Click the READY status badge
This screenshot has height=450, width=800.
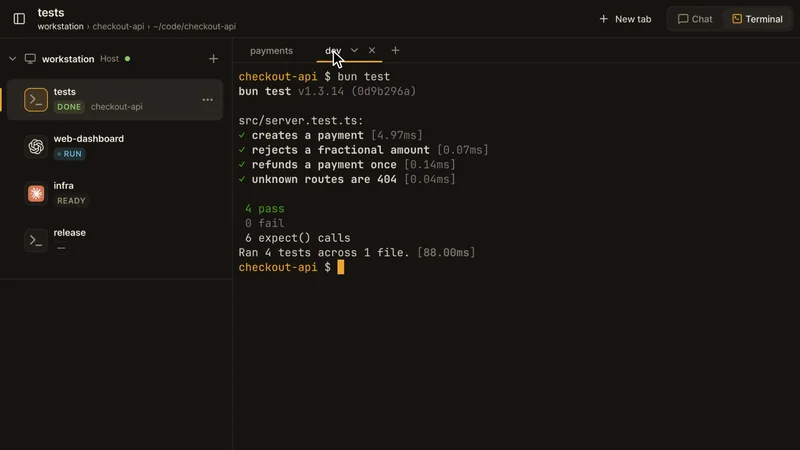tap(71, 201)
